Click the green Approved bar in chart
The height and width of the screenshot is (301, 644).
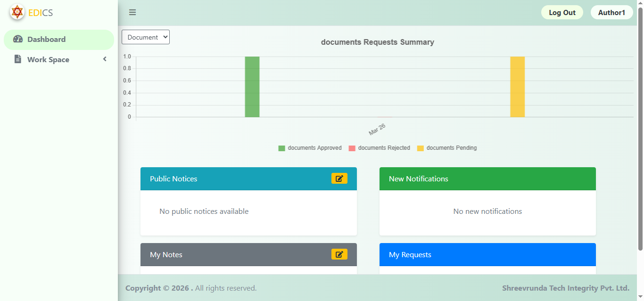tap(252, 87)
